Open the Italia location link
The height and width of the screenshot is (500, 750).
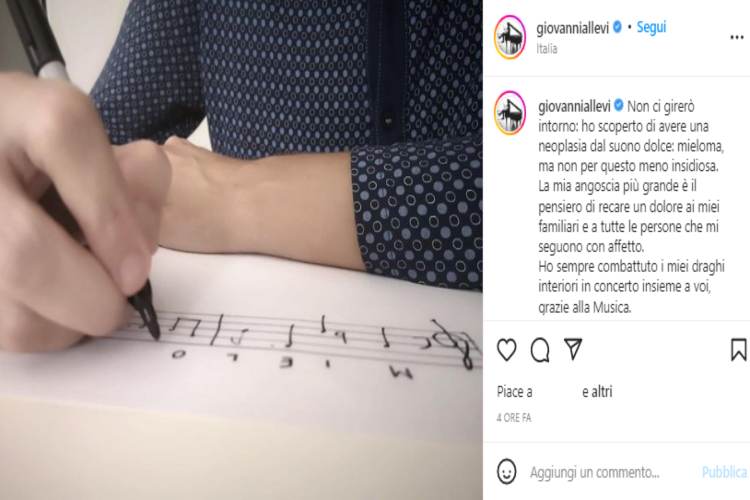tap(547, 48)
